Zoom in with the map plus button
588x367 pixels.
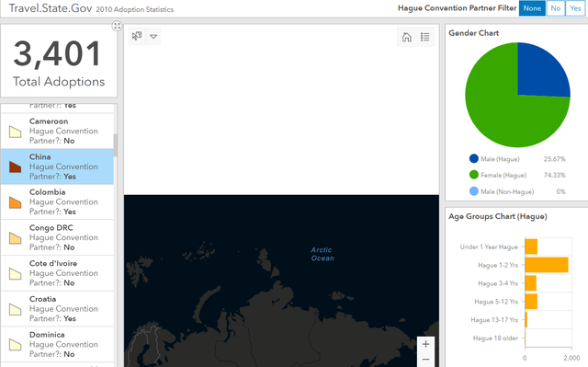coord(425,344)
